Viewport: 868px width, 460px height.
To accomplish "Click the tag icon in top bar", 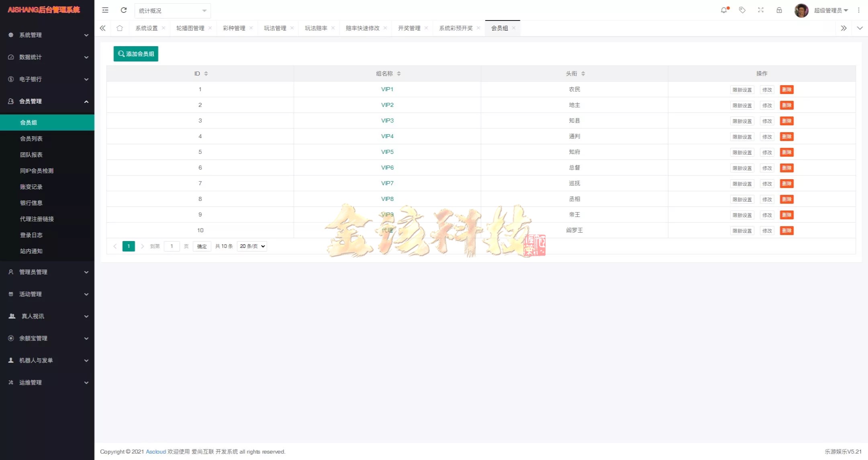I will [x=743, y=10].
